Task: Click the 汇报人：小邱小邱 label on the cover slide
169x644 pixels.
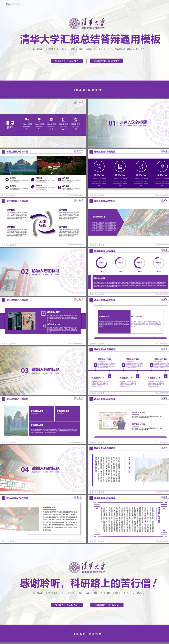Action: [x=67, y=61]
